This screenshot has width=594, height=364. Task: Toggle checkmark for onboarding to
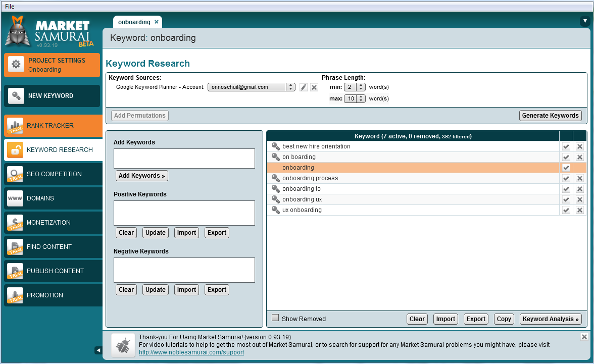[566, 189]
